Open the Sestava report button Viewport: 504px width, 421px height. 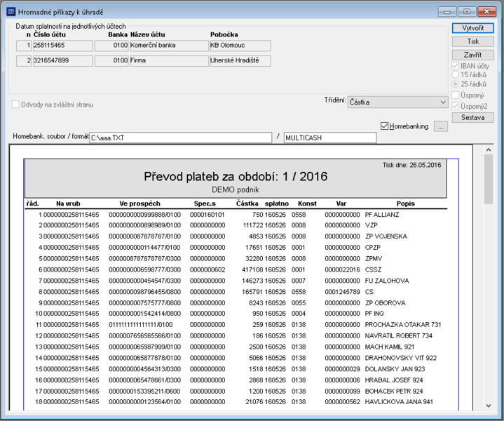(472, 117)
